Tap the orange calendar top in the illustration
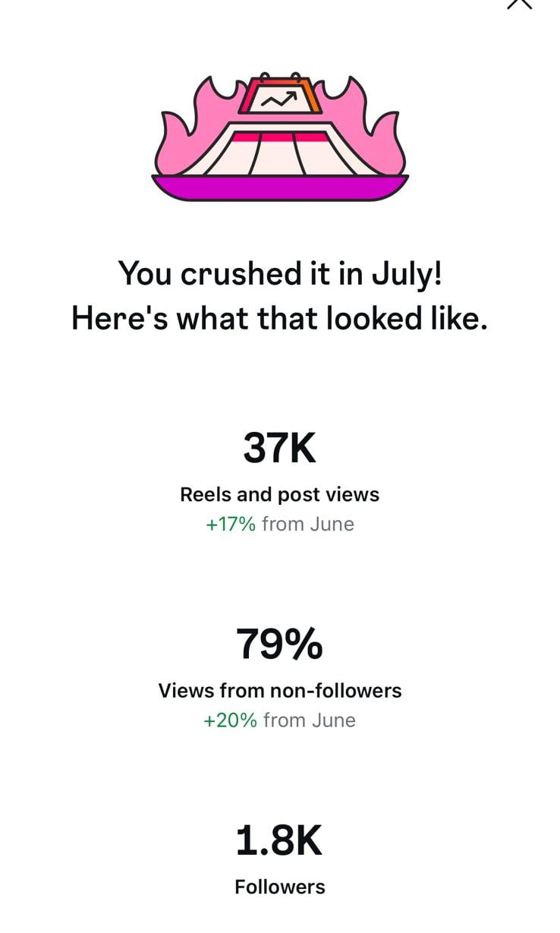This screenshot has width=560, height=933. (x=280, y=95)
